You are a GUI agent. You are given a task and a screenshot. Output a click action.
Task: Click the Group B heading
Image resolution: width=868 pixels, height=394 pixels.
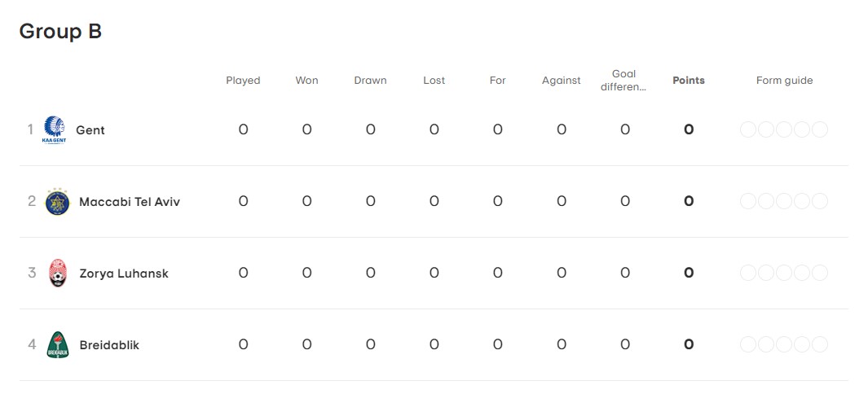[x=60, y=32]
